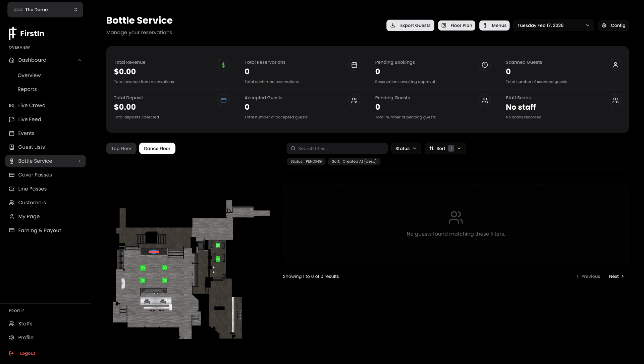Open the Tuesday Feb 17, 2026 date selector
Viewport: 644px width, 364px height.
[x=553, y=25]
